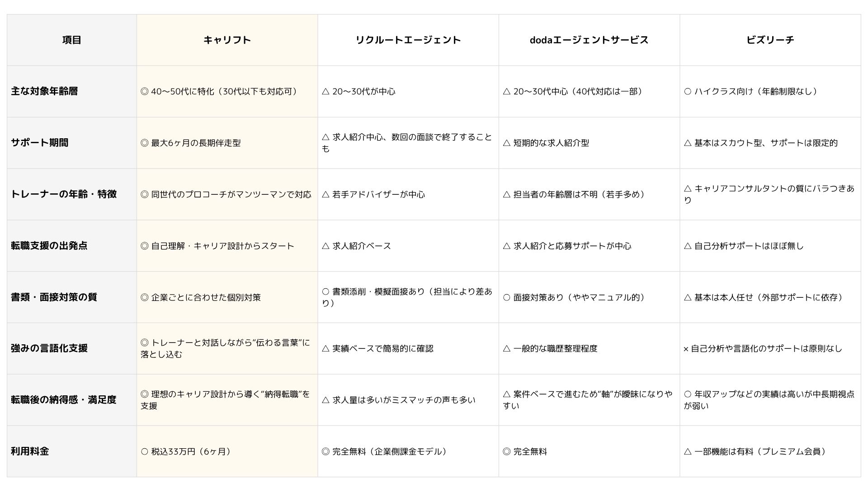The image size is (868, 488).
Task: Click the サポート期間 row label
Action: click(x=72, y=143)
